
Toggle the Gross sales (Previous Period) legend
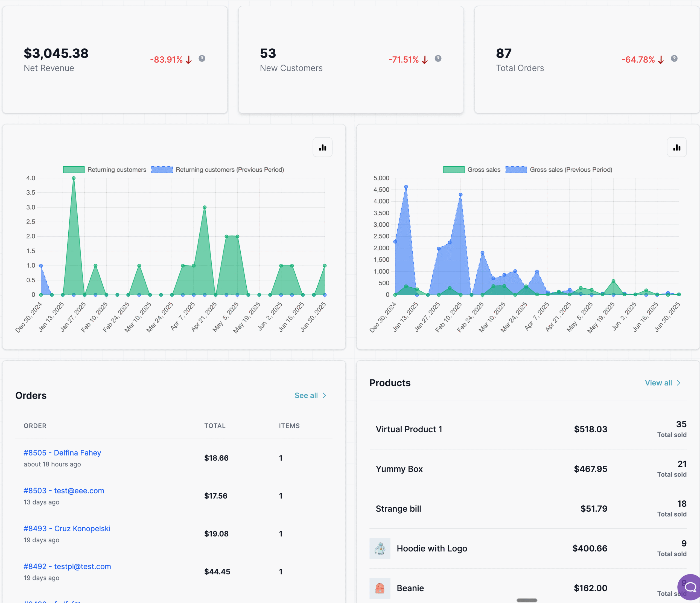coord(561,169)
